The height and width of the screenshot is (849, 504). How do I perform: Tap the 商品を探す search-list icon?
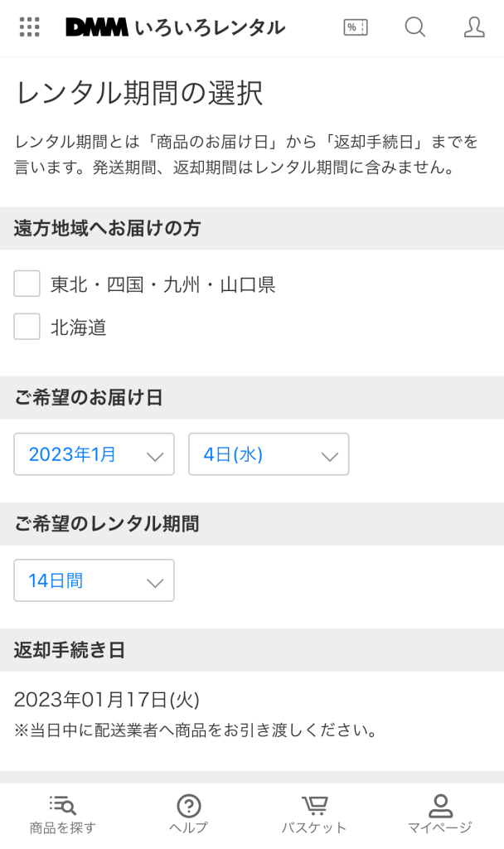63,804
